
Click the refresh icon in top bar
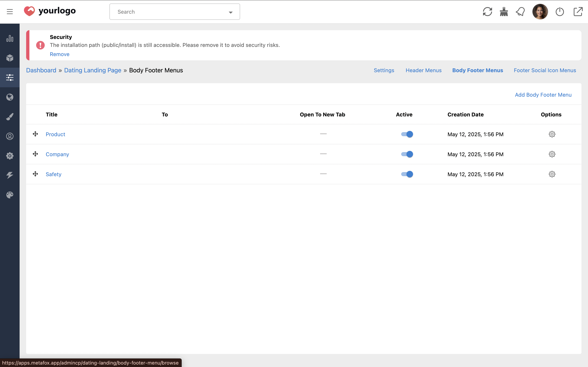(x=487, y=12)
